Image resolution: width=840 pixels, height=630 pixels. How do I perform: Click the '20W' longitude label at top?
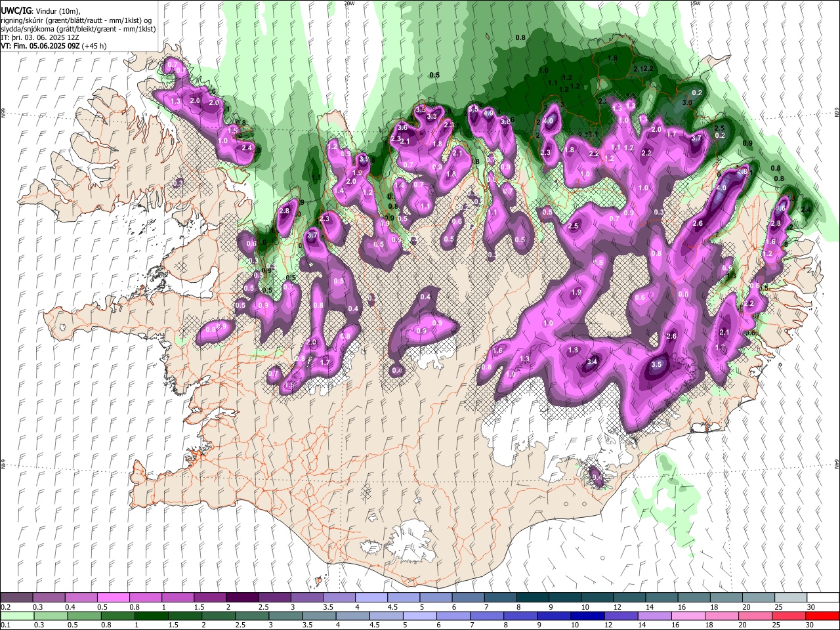(x=349, y=3)
